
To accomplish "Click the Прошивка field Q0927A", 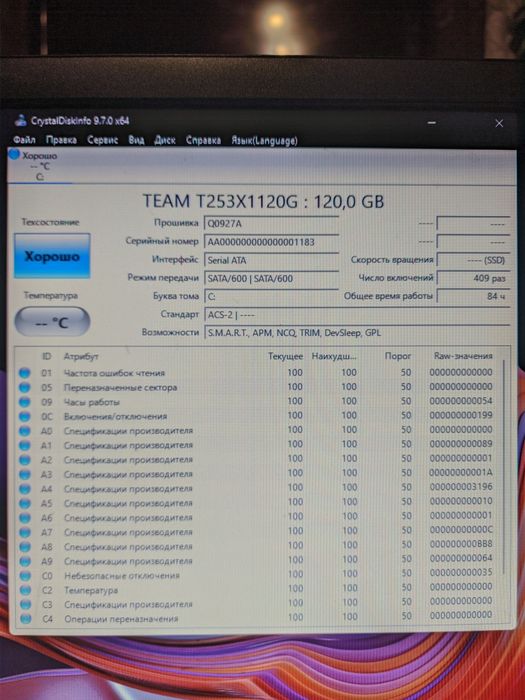I will pos(271,223).
